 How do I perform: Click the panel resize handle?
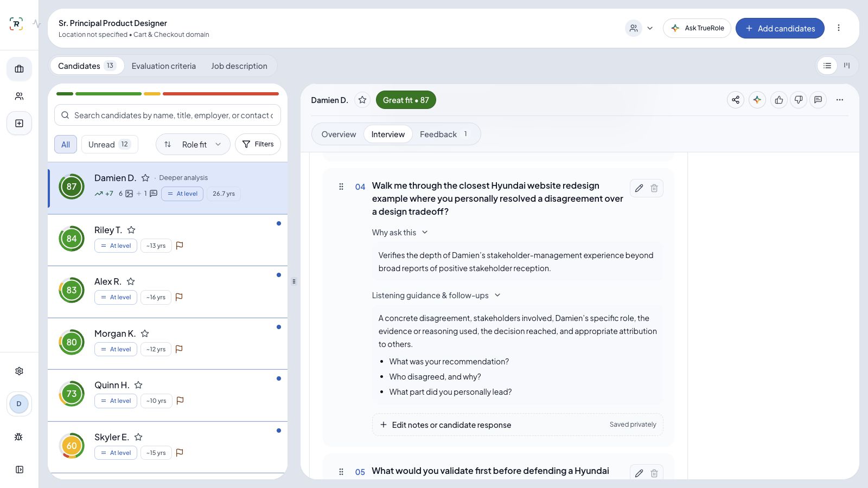[x=294, y=281]
